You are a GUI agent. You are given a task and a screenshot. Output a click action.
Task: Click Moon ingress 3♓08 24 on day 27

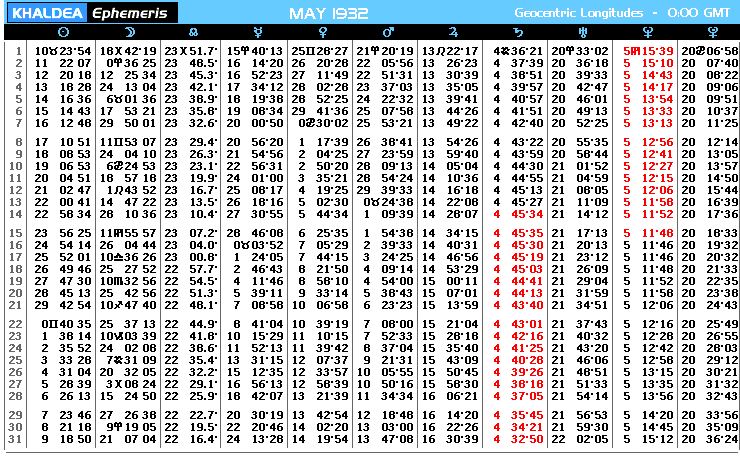pos(131,385)
